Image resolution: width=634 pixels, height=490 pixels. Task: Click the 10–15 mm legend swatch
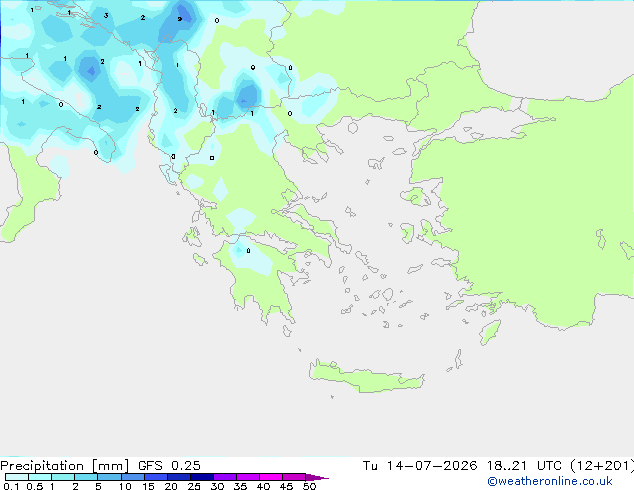click(x=133, y=477)
